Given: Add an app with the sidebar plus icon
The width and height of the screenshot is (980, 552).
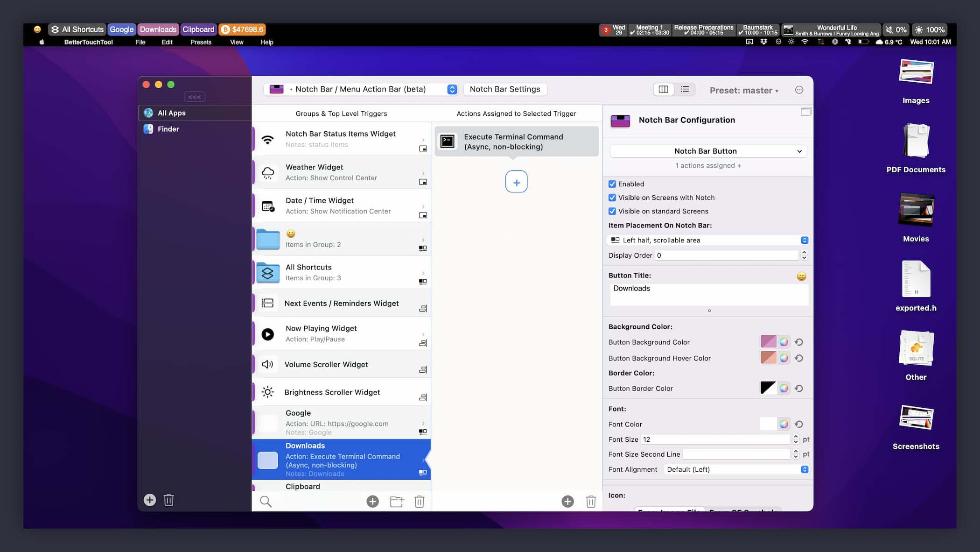Looking at the screenshot, I should [150, 500].
